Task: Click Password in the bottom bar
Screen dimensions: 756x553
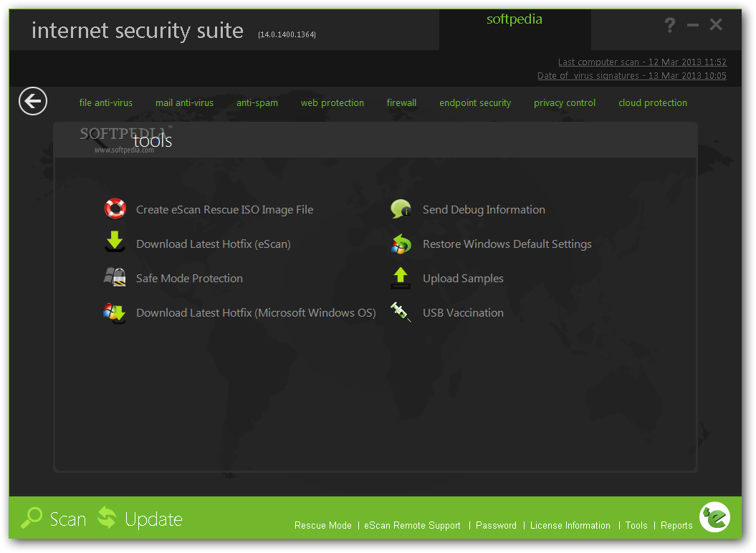Action: point(496,526)
